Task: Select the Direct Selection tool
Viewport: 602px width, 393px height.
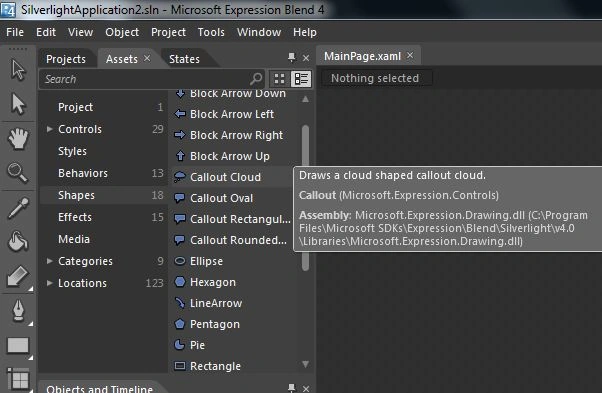Action: 18,104
